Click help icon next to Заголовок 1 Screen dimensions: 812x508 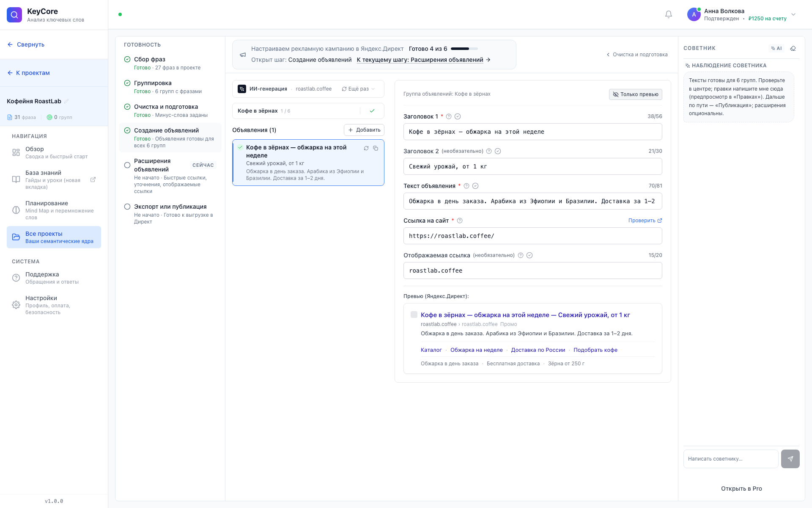(449, 116)
